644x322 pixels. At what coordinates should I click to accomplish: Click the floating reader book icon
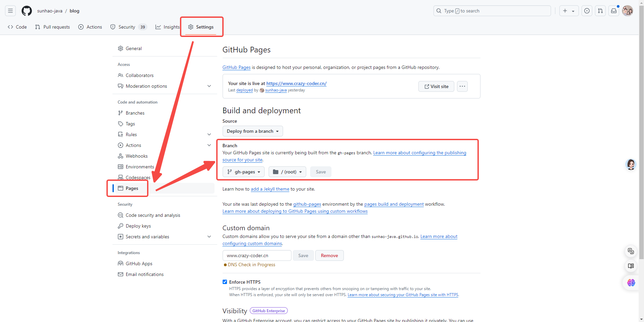(631, 266)
